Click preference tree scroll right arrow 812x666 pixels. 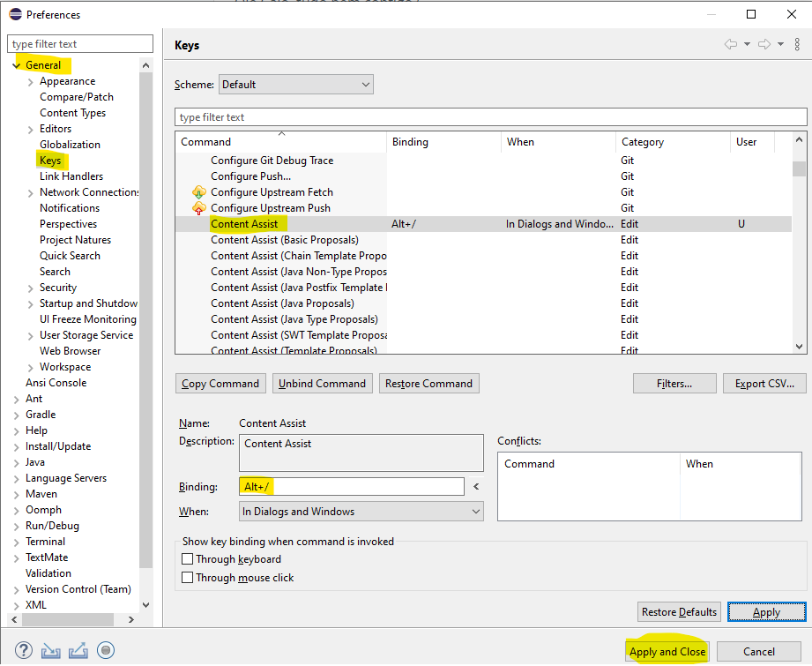131,619
